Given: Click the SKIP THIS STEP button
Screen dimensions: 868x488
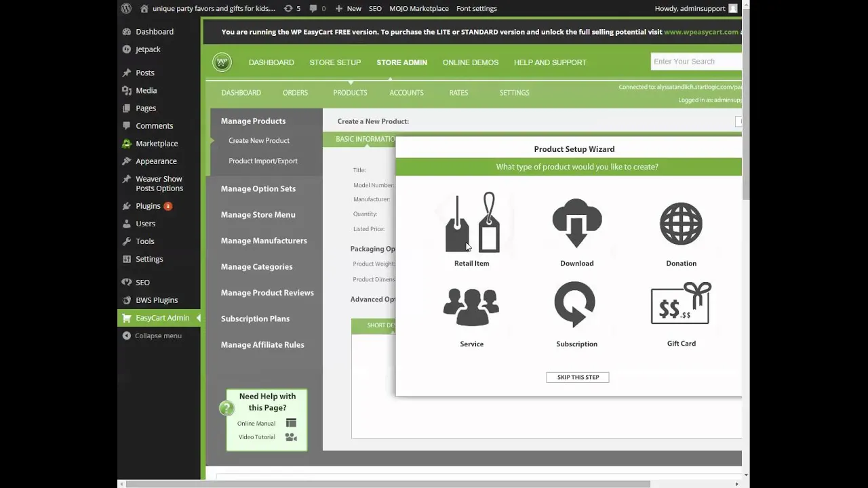Looking at the screenshot, I should click(x=578, y=378).
